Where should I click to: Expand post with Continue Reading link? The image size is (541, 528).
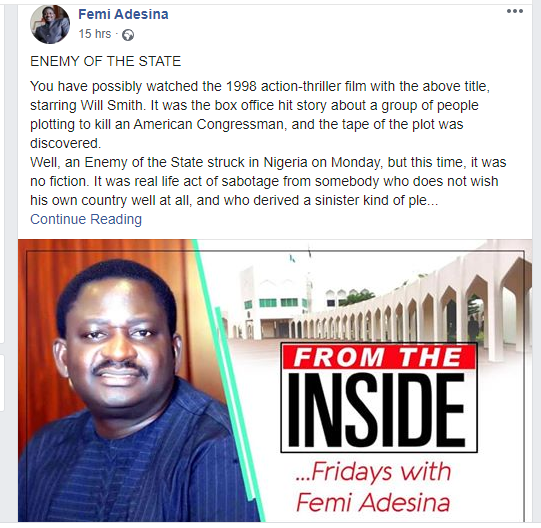(x=86, y=219)
